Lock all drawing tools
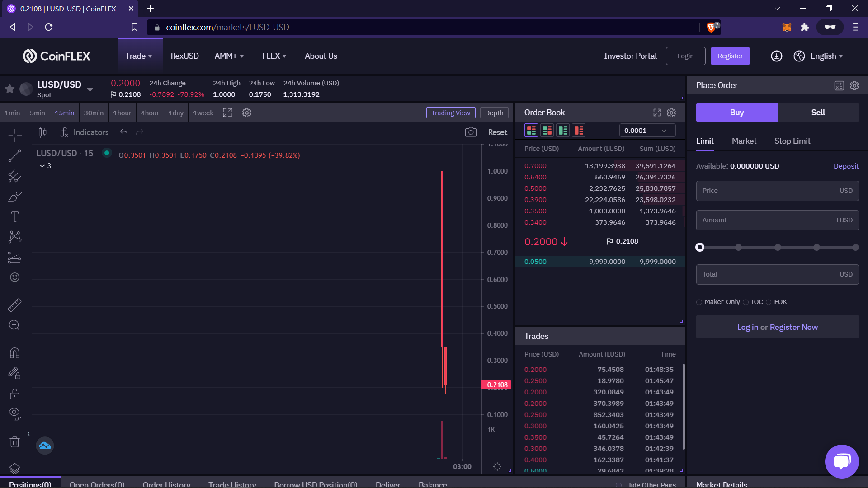The width and height of the screenshot is (868, 488). pyautogui.click(x=14, y=394)
